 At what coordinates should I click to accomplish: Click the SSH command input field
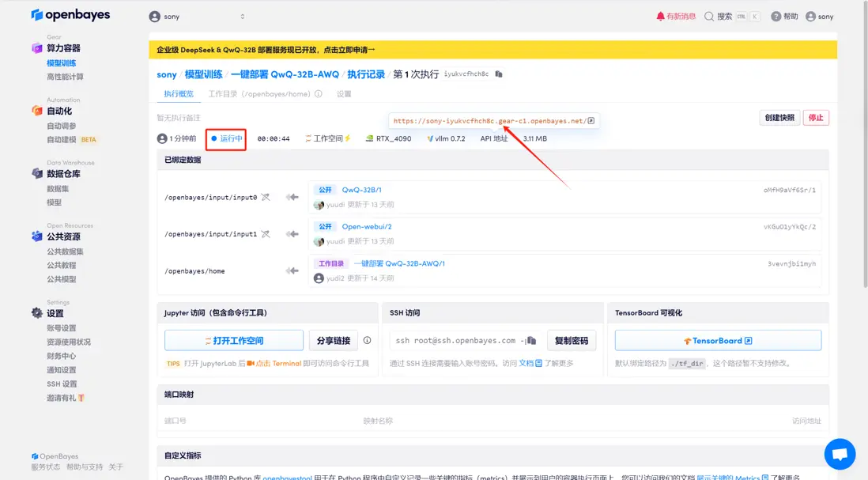coord(466,341)
